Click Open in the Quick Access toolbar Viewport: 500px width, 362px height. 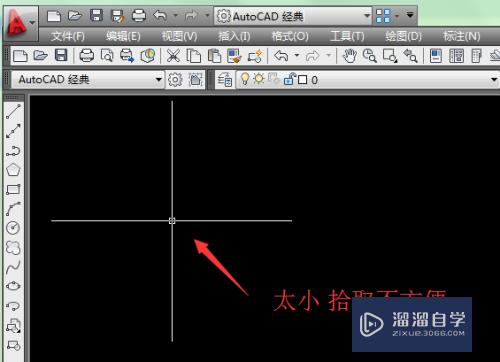[75, 16]
